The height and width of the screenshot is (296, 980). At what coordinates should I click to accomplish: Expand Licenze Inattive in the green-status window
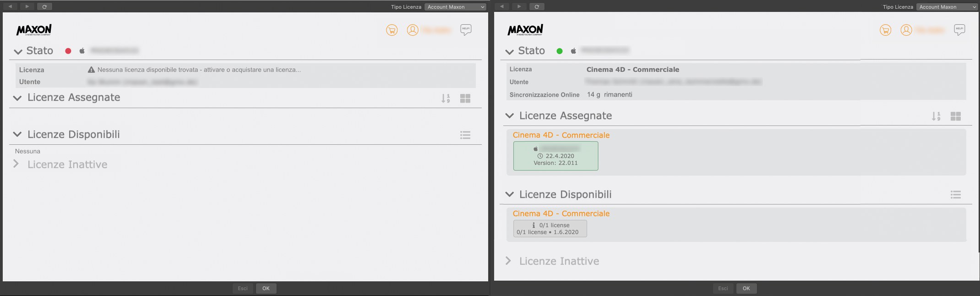(508, 261)
